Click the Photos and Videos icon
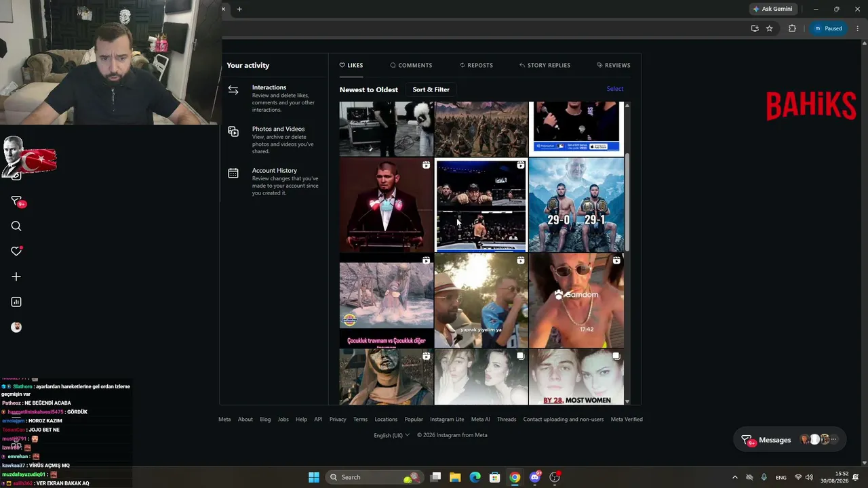The height and width of the screenshot is (488, 868). (x=233, y=131)
